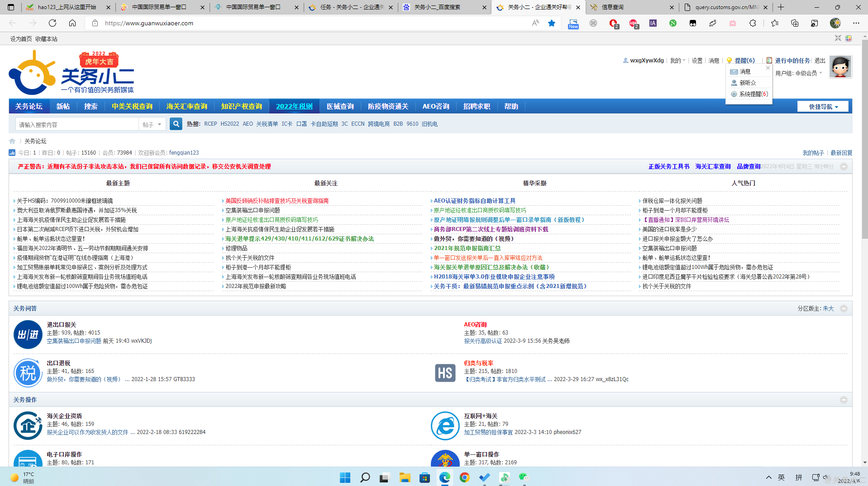Click the blue search magnifier button
868x486 pixels.
[x=176, y=124]
